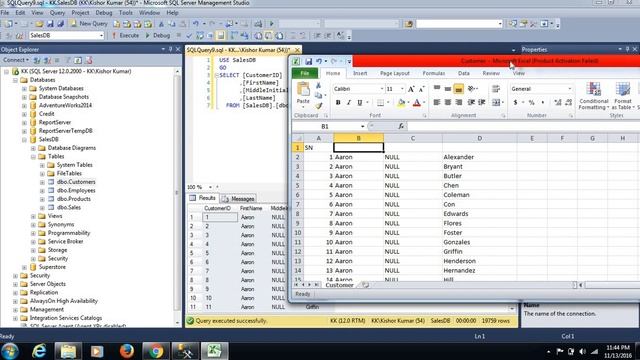The height and width of the screenshot is (360, 640).
Task: Click the SSMS Save All icon
Action: coord(60,24)
